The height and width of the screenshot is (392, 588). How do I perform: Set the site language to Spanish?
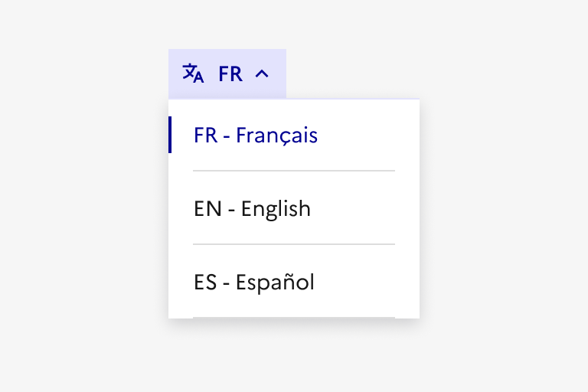pyautogui.click(x=254, y=283)
